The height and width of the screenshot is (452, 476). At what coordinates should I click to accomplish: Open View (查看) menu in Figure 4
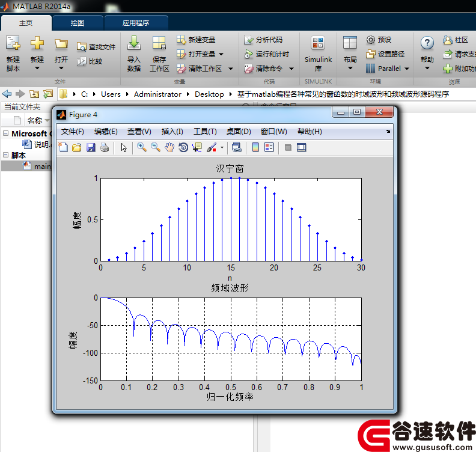[x=139, y=132]
